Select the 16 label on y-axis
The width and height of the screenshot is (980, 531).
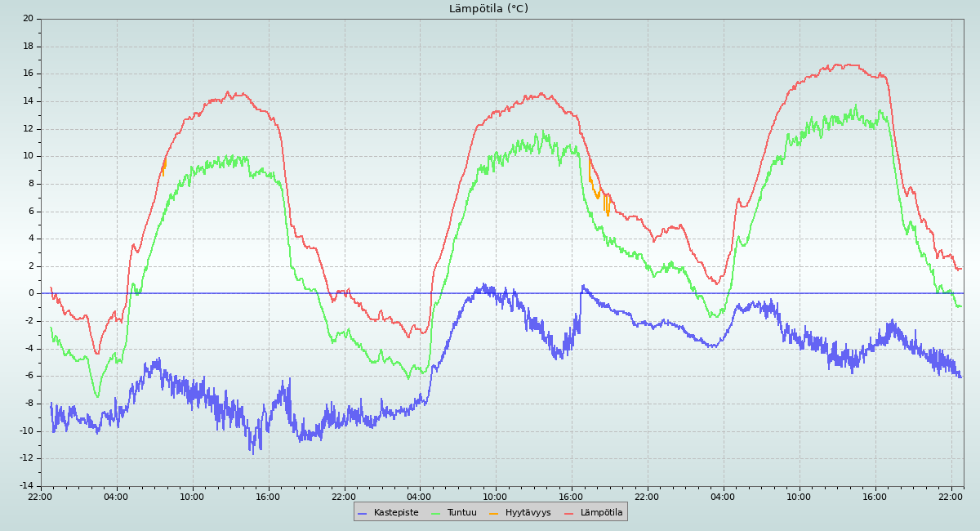(29, 74)
